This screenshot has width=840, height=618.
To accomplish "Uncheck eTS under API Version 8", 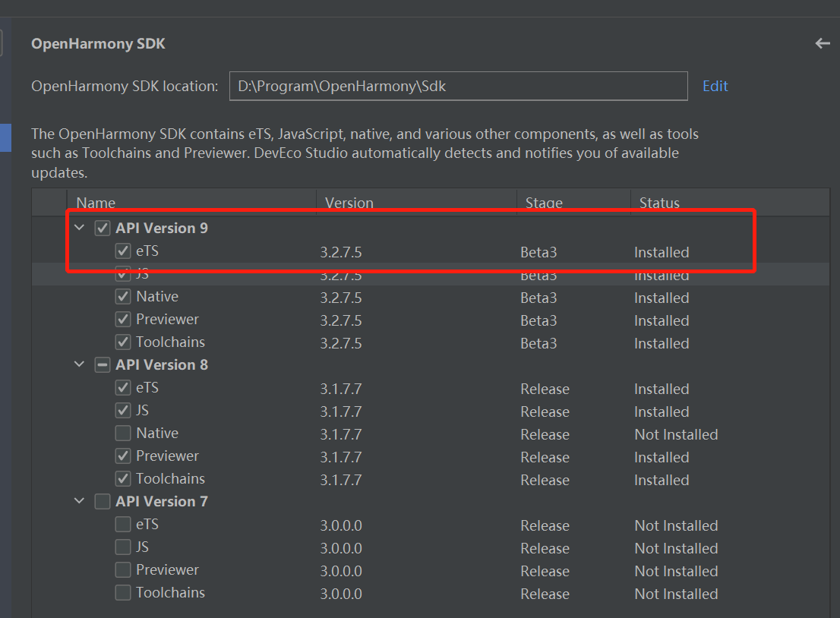I will click(123, 387).
